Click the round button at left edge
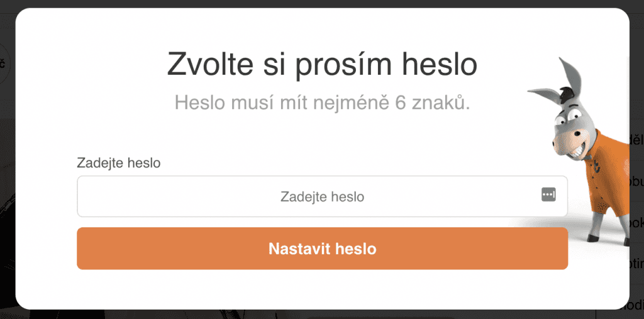 click(5, 63)
